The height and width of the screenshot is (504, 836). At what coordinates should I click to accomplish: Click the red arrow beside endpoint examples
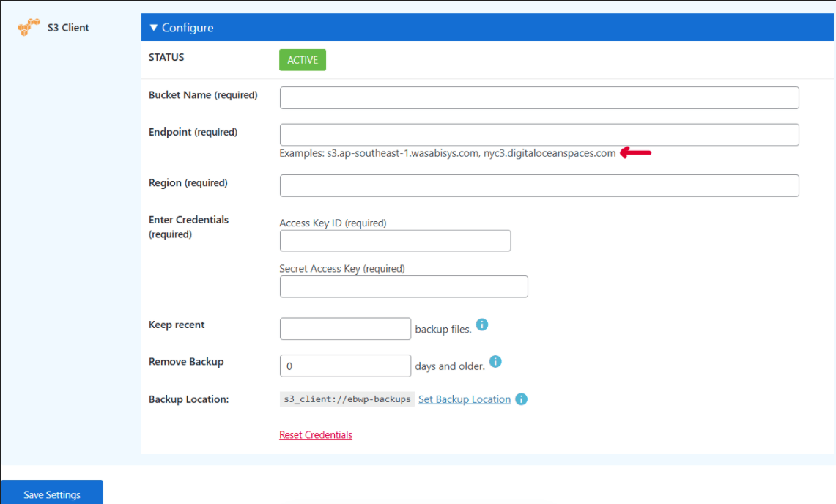pos(635,152)
